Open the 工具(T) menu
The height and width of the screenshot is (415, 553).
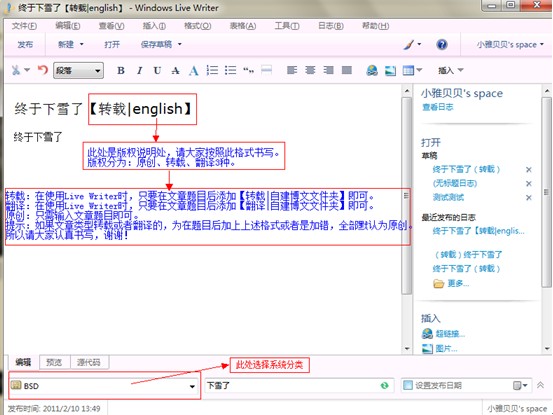tap(287, 26)
